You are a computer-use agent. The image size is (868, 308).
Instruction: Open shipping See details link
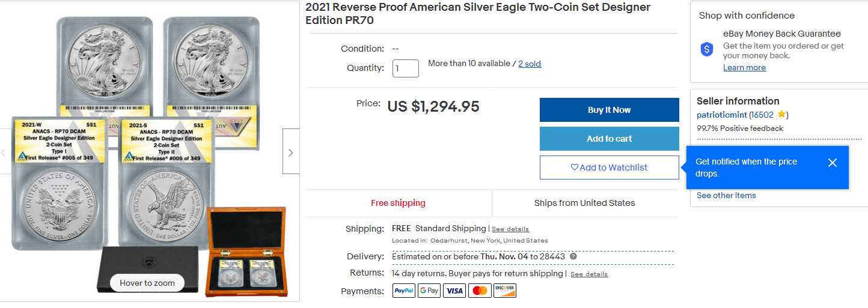click(510, 229)
